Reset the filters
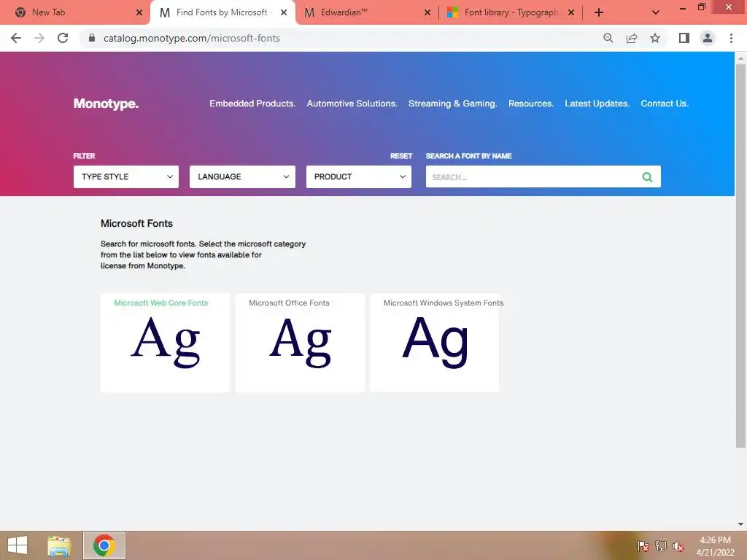747x560 pixels. coord(401,156)
